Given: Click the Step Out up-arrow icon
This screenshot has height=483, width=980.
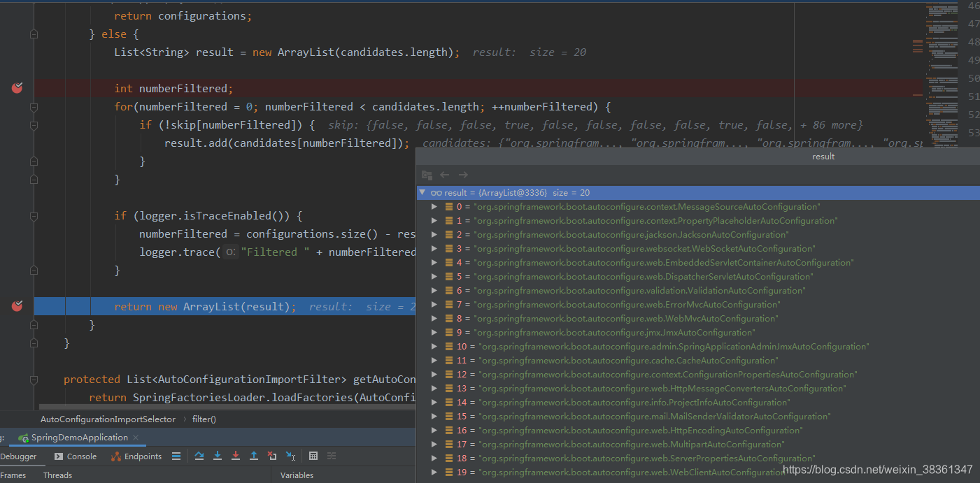Looking at the screenshot, I should pos(254,456).
